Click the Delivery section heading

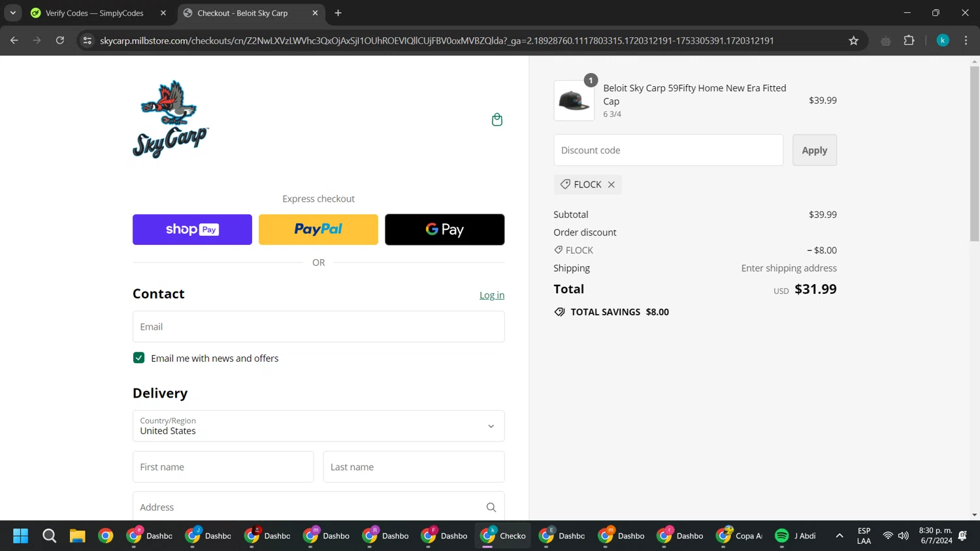click(160, 393)
